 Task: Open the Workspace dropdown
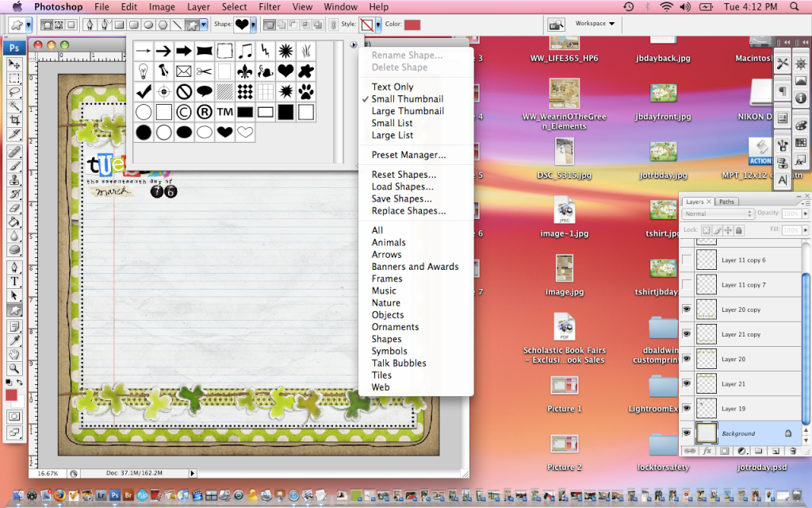coord(595,24)
